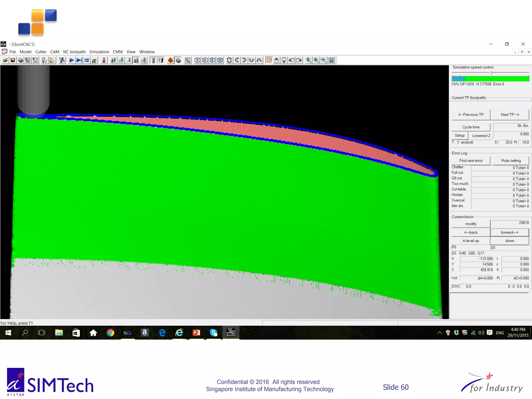Adjust the simulation speed control slider
The image size is (532, 399).
click(491, 73)
